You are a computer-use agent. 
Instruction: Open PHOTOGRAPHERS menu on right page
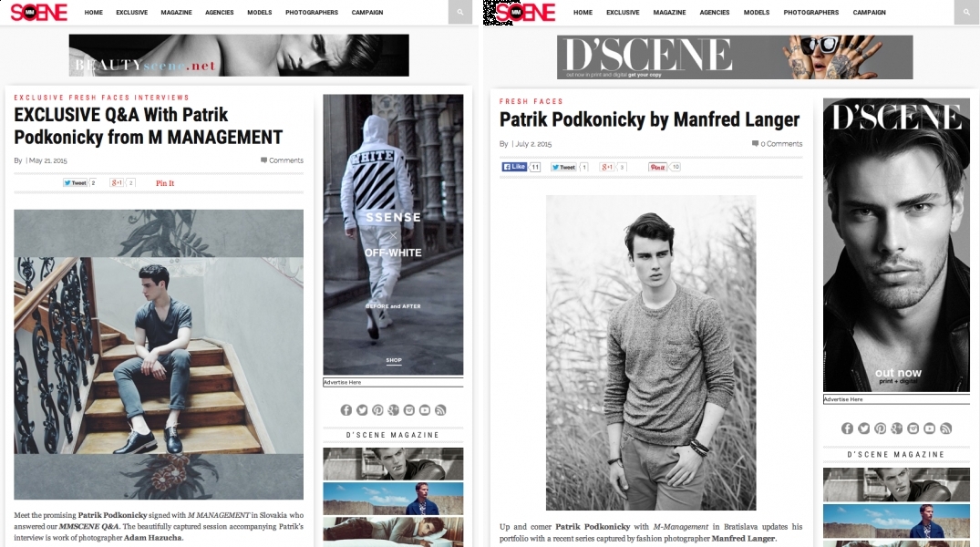coord(810,13)
